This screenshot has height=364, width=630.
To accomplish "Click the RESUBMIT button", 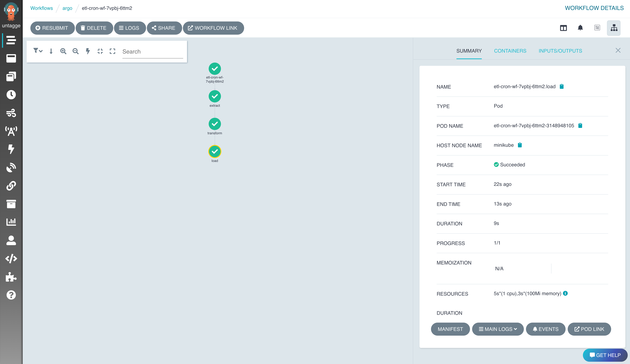I will [52, 28].
